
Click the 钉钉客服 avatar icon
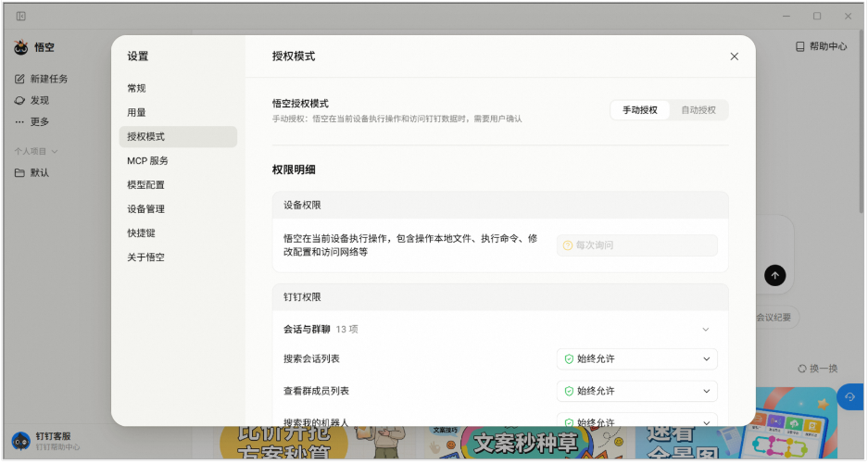pyautogui.click(x=21, y=441)
